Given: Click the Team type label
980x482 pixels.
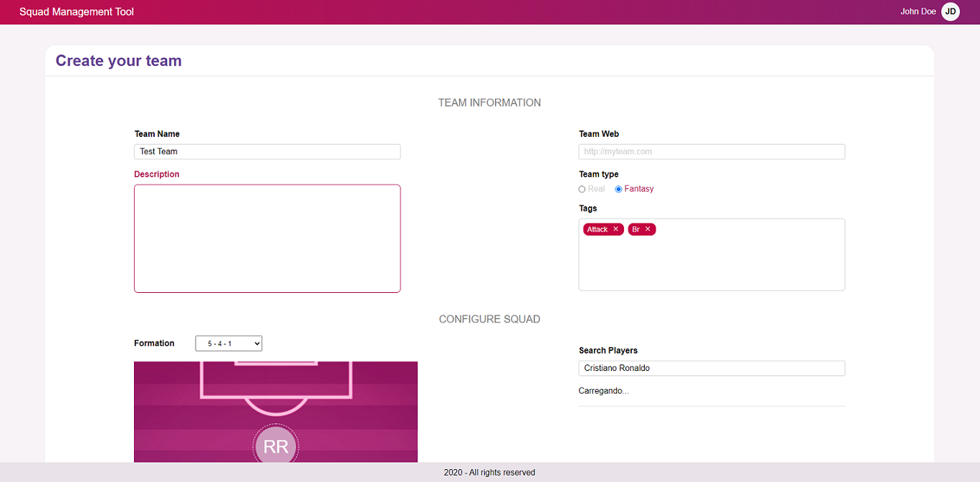Looking at the screenshot, I should click(599, 174).
